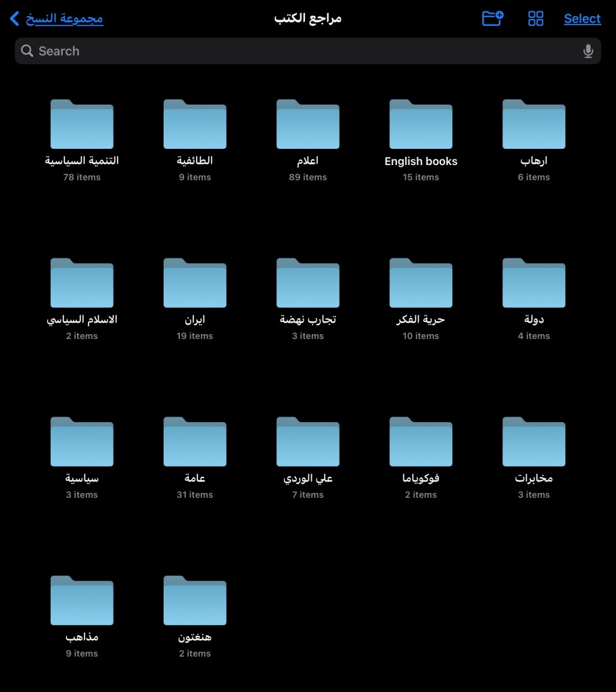Open the ايران folder

click(195, 283)
